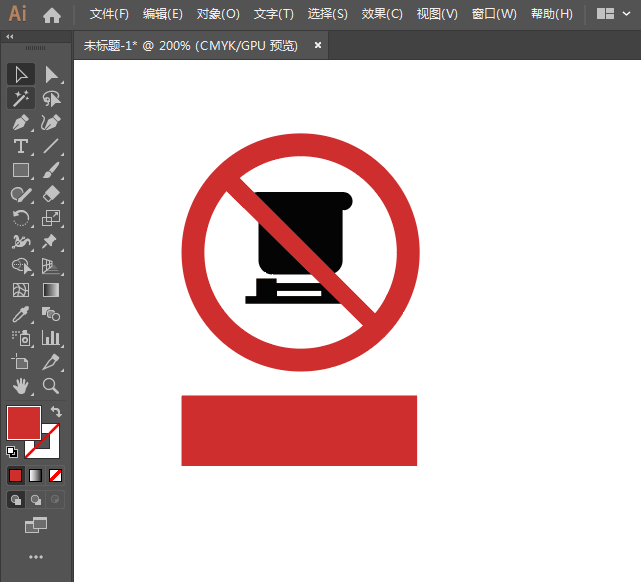Screen dimensions: 641x582
Task: Open the 文件(F) menu
Action: coord(109,14)
